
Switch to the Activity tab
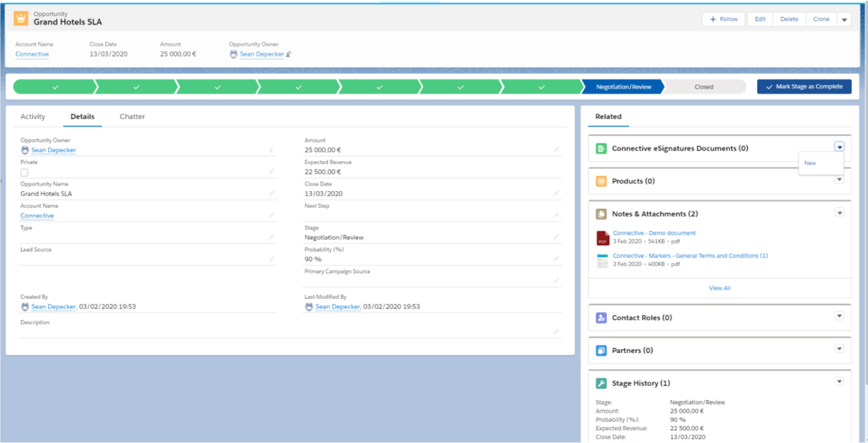click(x=32, y=117)
